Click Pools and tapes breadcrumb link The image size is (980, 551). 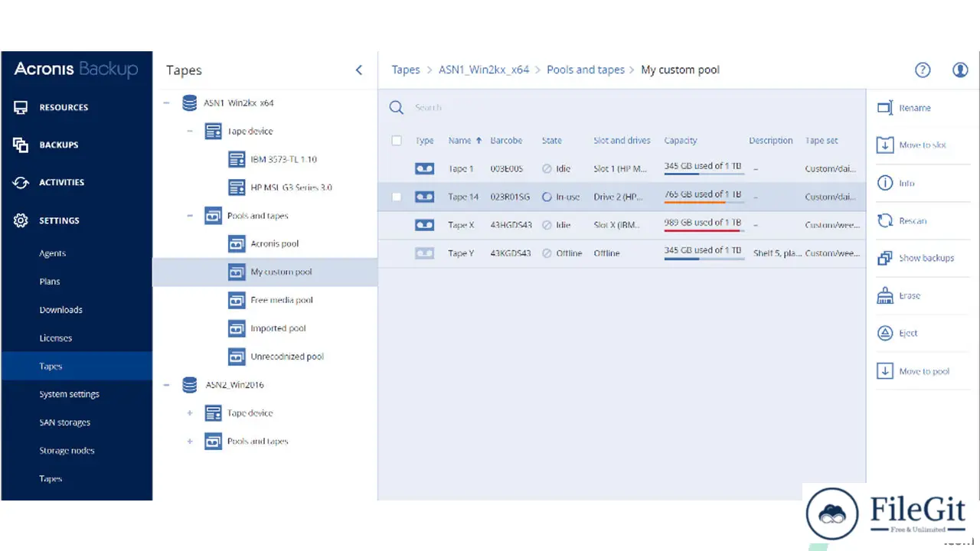tap(586, 70)
